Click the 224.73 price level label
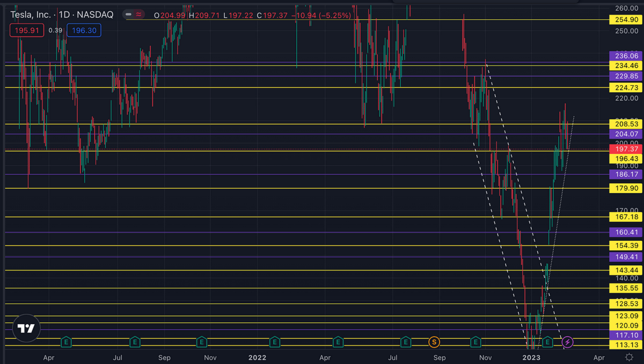 point(625,87)
